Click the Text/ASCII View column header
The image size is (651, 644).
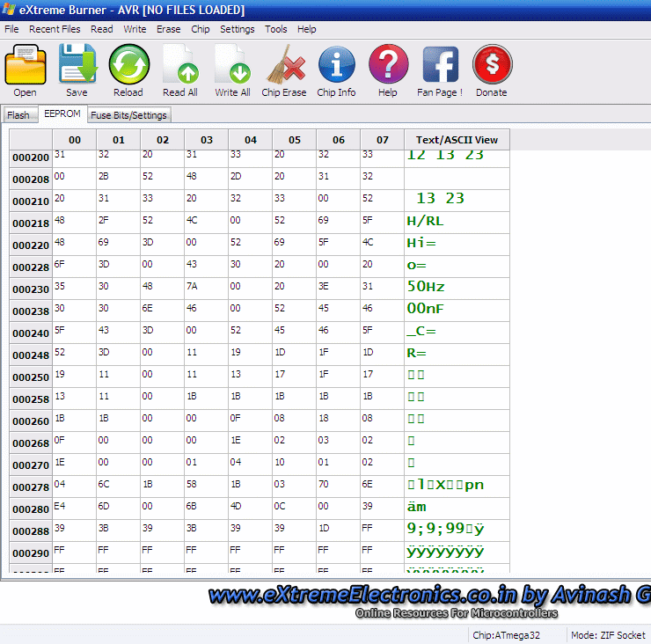pos(457,139)
